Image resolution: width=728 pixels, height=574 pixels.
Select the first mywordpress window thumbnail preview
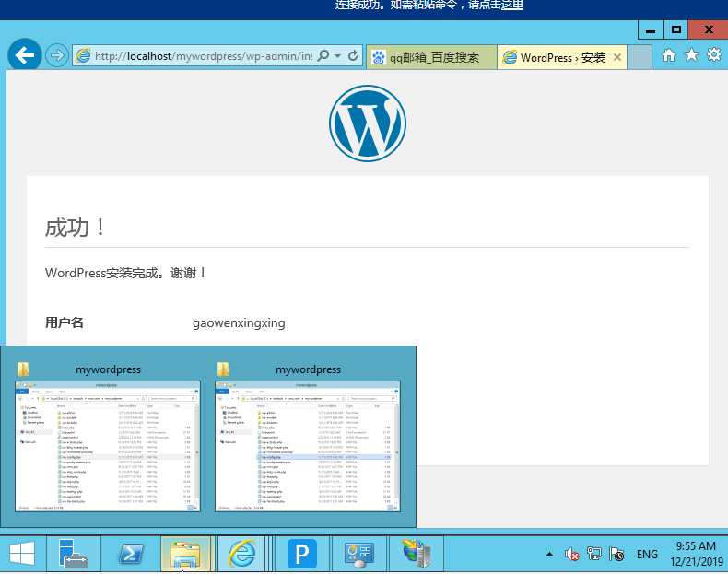[108, 446]
